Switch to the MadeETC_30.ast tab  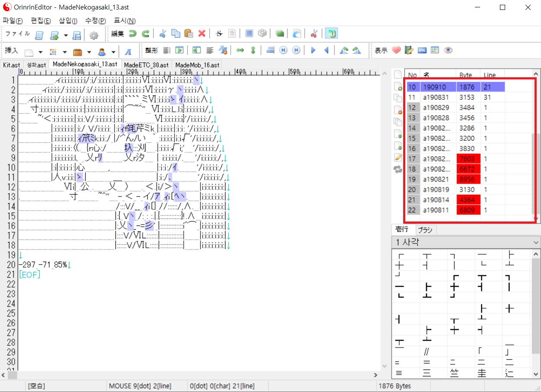(146, 65)
